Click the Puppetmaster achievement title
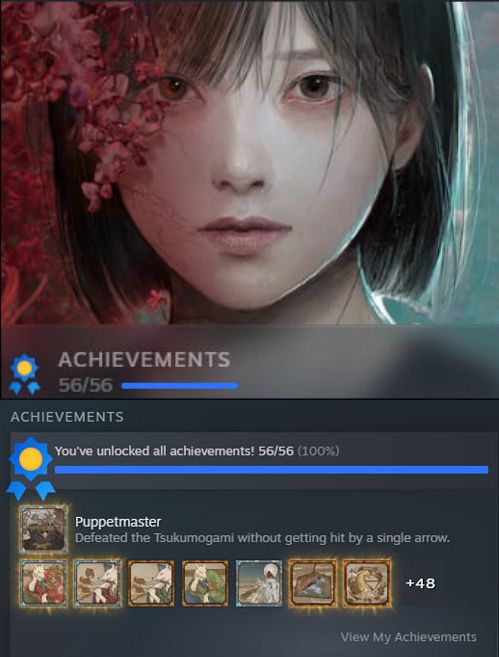The image size is (499, 657). [118, 522]
